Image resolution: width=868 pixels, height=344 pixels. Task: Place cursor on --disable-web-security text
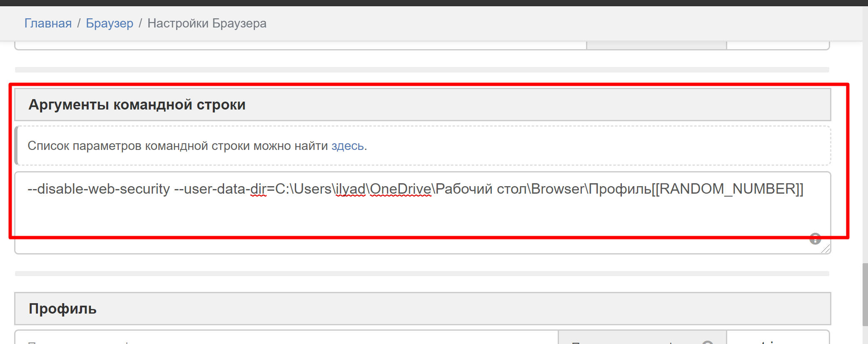(99, 189)
